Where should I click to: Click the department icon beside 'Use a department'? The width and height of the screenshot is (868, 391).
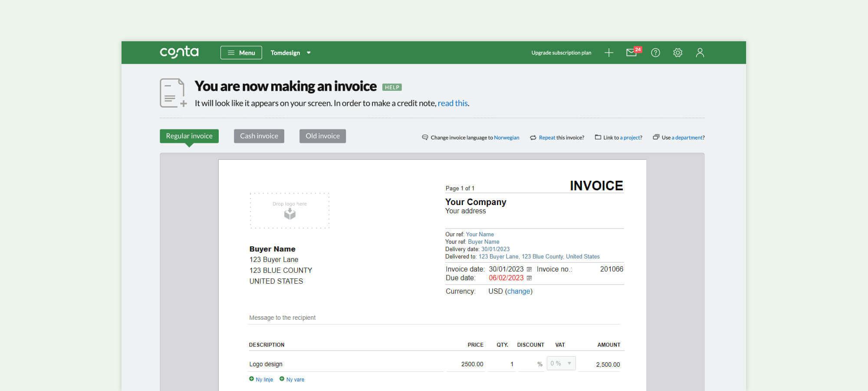(x=656, y=137)
